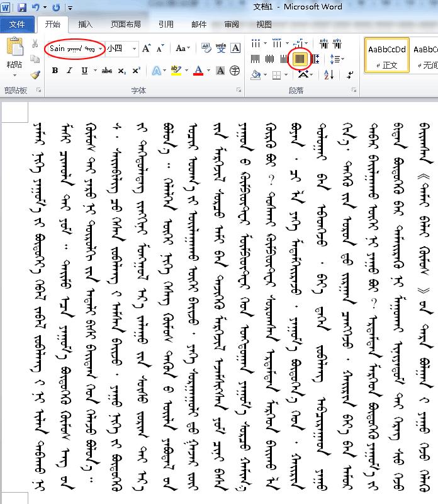Click the Save icon in quick access toolbar
438x504 pixels.
[x=22, y=8]
